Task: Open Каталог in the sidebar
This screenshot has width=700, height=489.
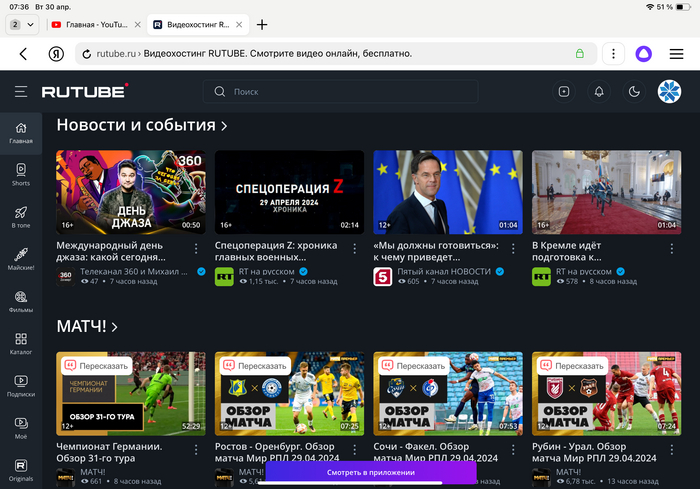Action: point(21,343)
